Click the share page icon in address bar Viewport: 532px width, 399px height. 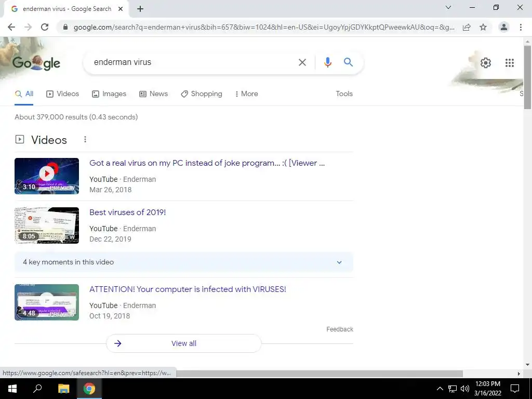[467, 27]
